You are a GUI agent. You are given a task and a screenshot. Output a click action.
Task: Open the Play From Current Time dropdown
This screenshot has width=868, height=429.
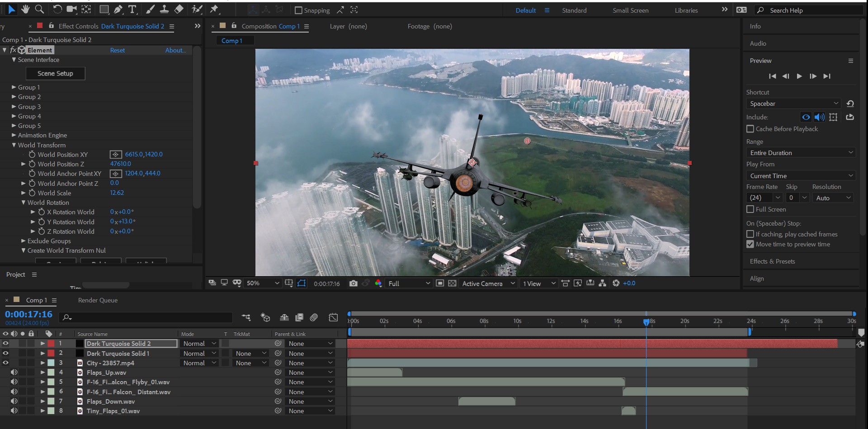pyautogui.click(x=800, y=176)
